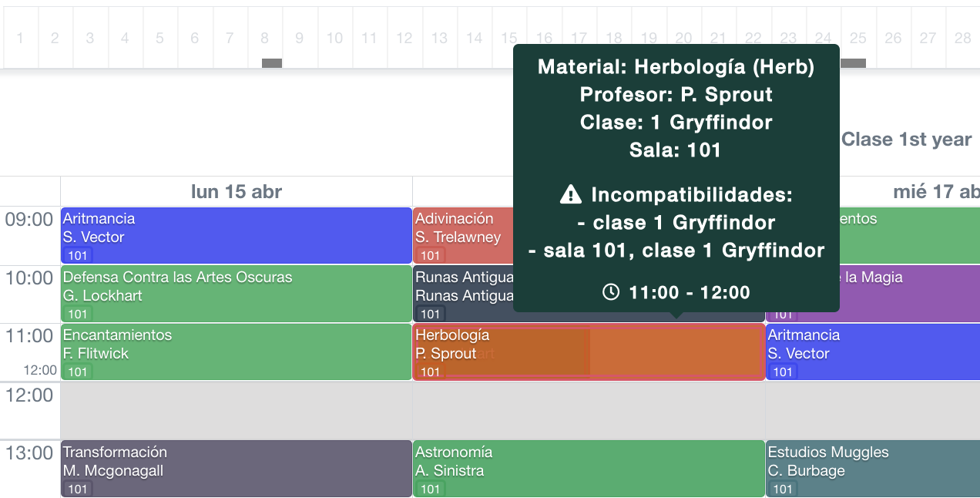Click the 101 badge on Monday's Aritmancia class
Viewport: 980px width, 498px height.
click(x=77, y=254)
